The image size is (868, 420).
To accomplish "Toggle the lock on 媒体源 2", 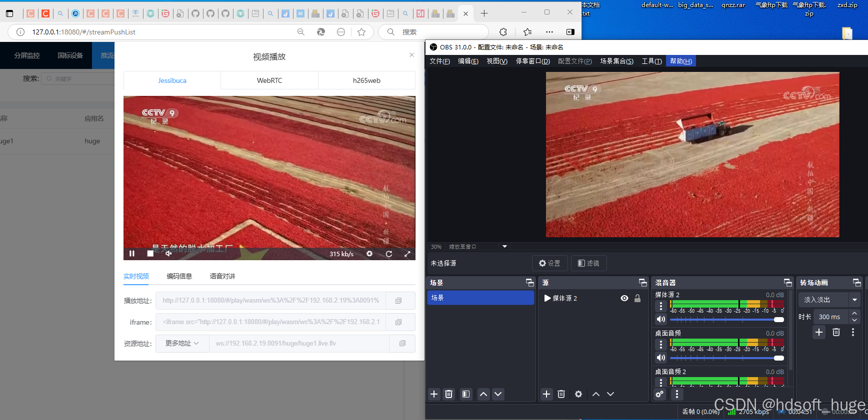I will 637,298.
